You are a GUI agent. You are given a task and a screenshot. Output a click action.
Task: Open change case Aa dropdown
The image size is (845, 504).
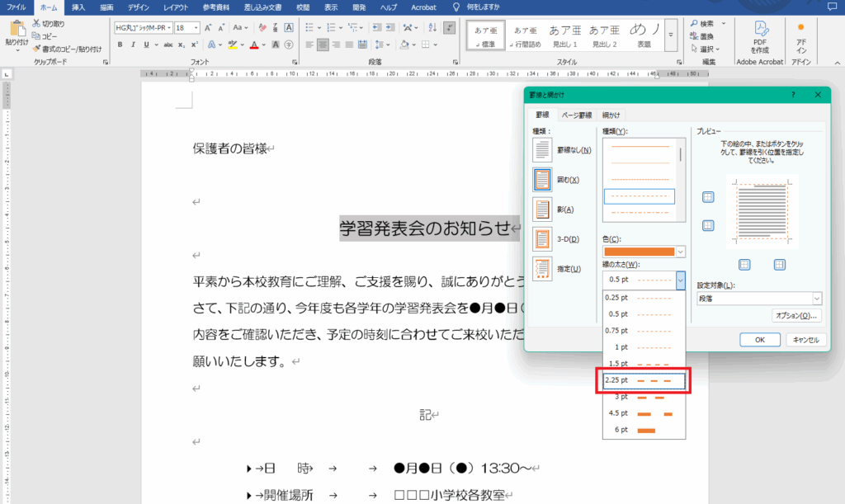(x=240, y=27)
